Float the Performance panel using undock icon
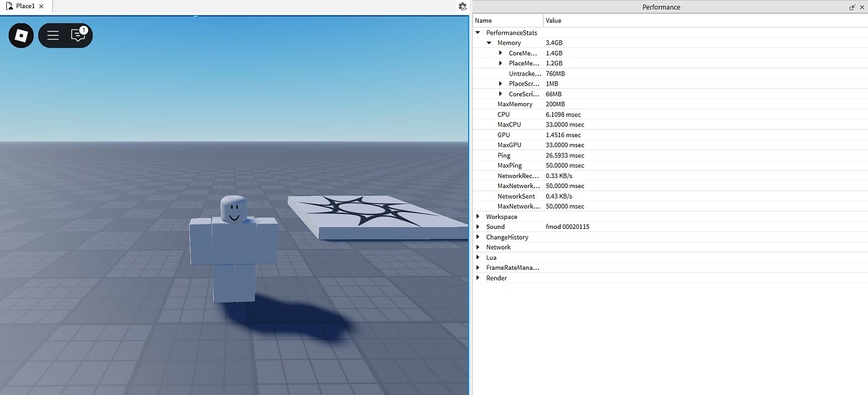 coord(852,7)
